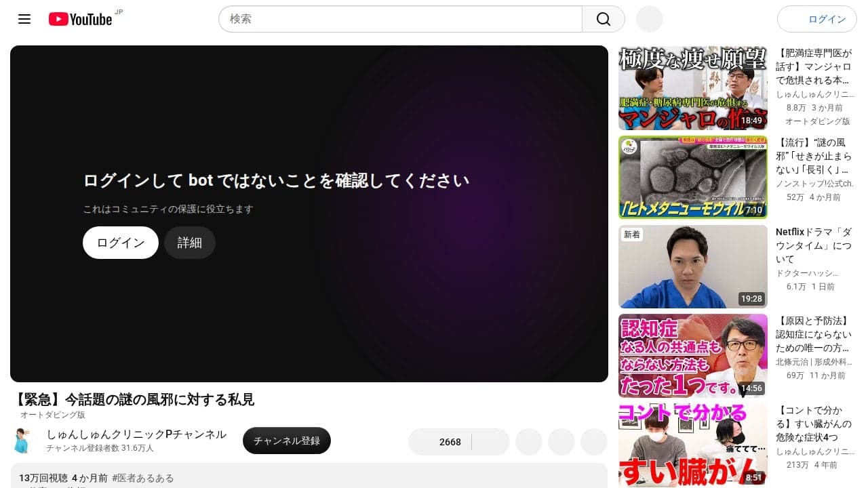Open the ヒトメタニューモウイルス video thumbnail
The image size is (868, 488).
693,177
